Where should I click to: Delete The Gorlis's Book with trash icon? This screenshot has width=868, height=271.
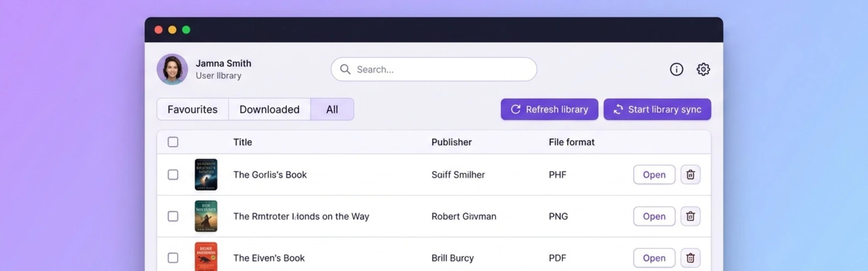tap(690, 175)
